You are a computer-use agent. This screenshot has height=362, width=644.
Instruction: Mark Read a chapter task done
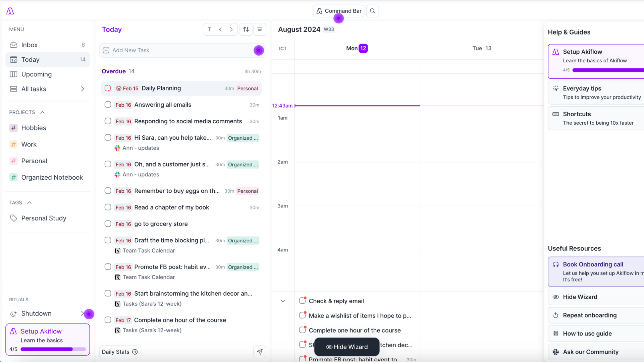tap(108, 207)
